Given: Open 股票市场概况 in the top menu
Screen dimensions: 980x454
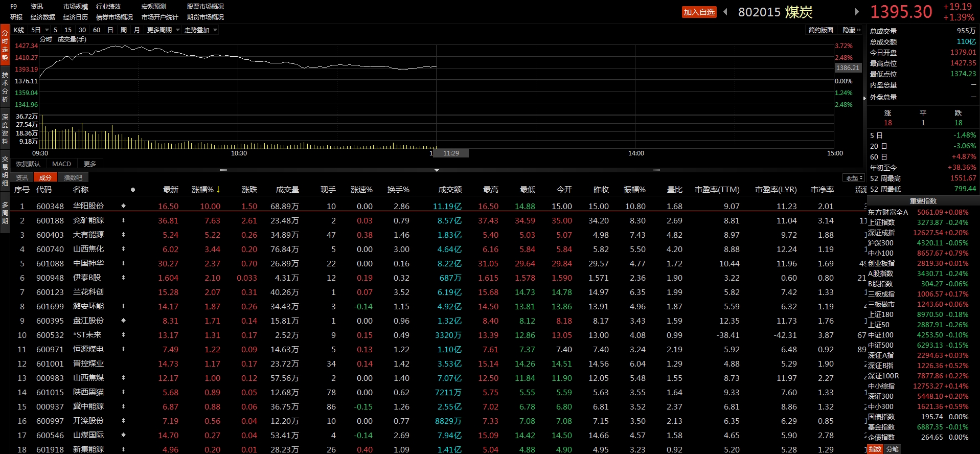Looking at the screenshot, I should [206, 7].
